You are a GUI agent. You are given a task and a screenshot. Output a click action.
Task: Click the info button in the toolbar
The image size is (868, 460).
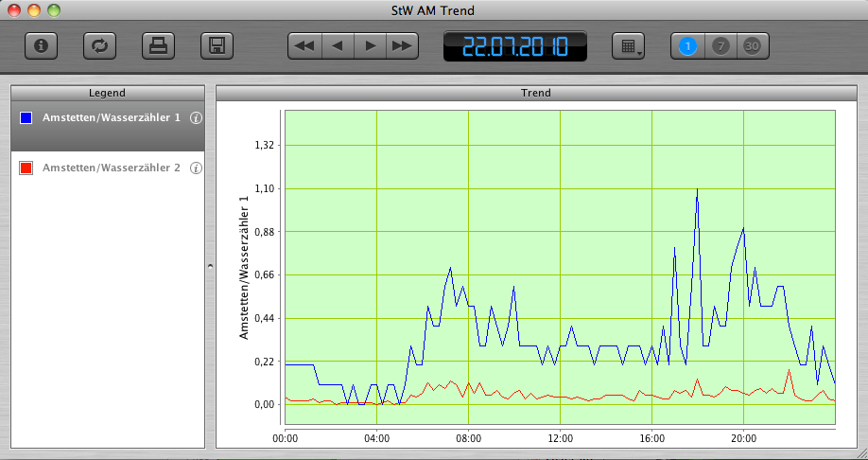pos(40,45)
